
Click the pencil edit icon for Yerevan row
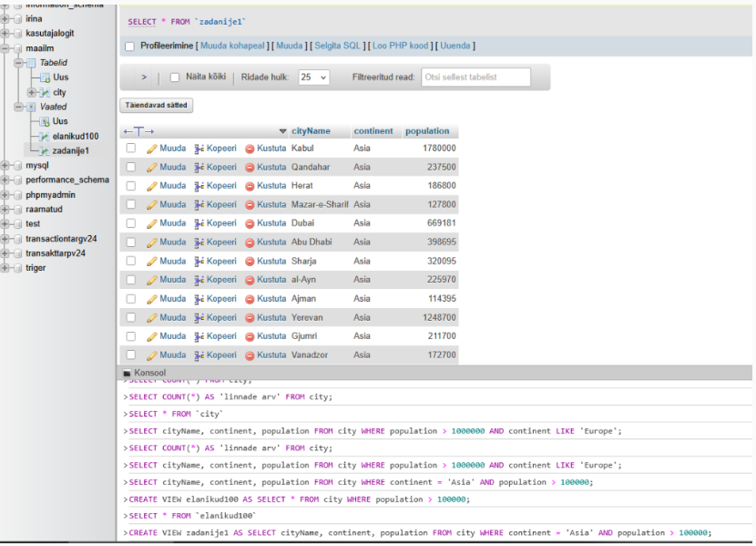pyautogui.click(x=152, y=318)
